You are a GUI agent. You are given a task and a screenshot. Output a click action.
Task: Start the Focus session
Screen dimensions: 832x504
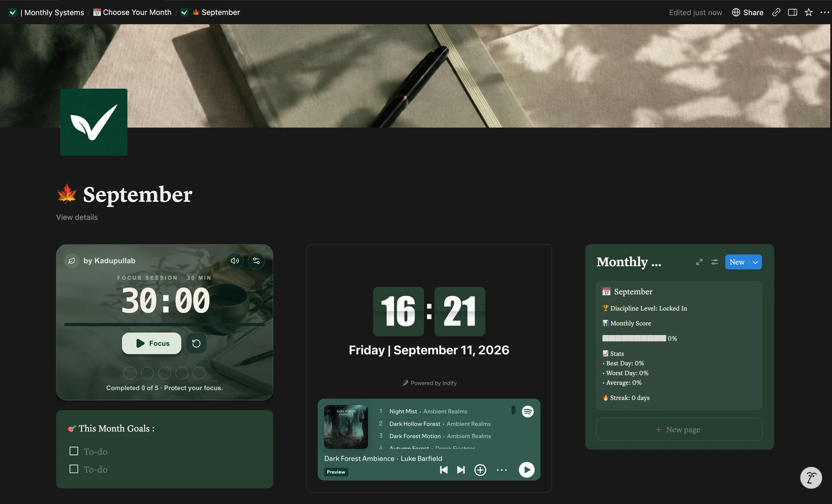[151, 343]
